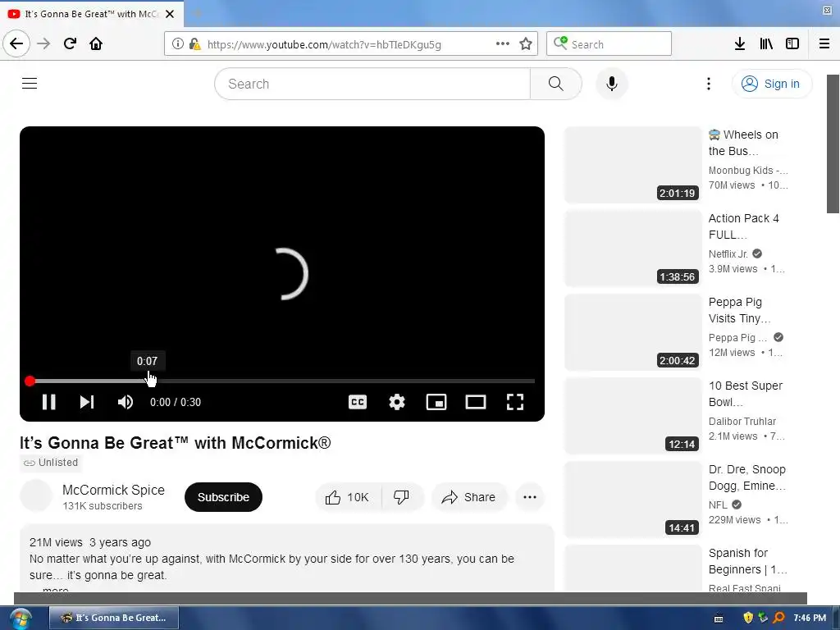Sign in to YouTube
This screenshot has width=840, height=630.
click(x=771, y=84)
